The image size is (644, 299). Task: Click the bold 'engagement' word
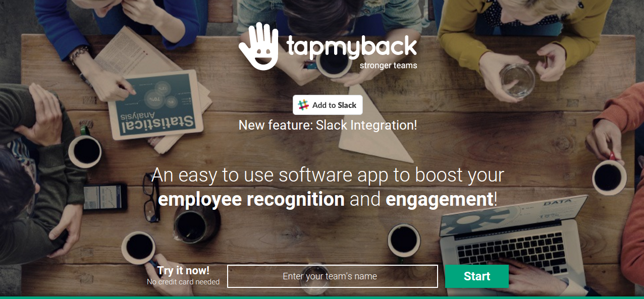coord(439,200)
